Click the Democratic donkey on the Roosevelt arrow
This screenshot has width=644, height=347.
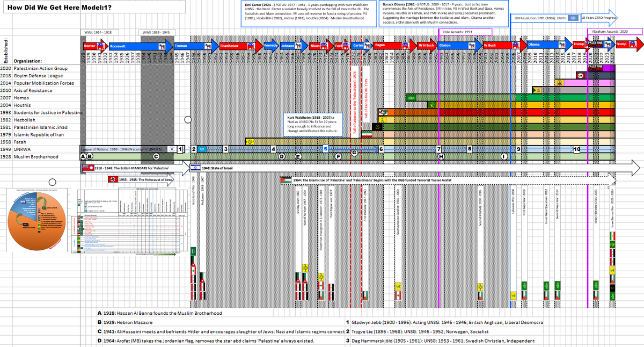point(162,46)
